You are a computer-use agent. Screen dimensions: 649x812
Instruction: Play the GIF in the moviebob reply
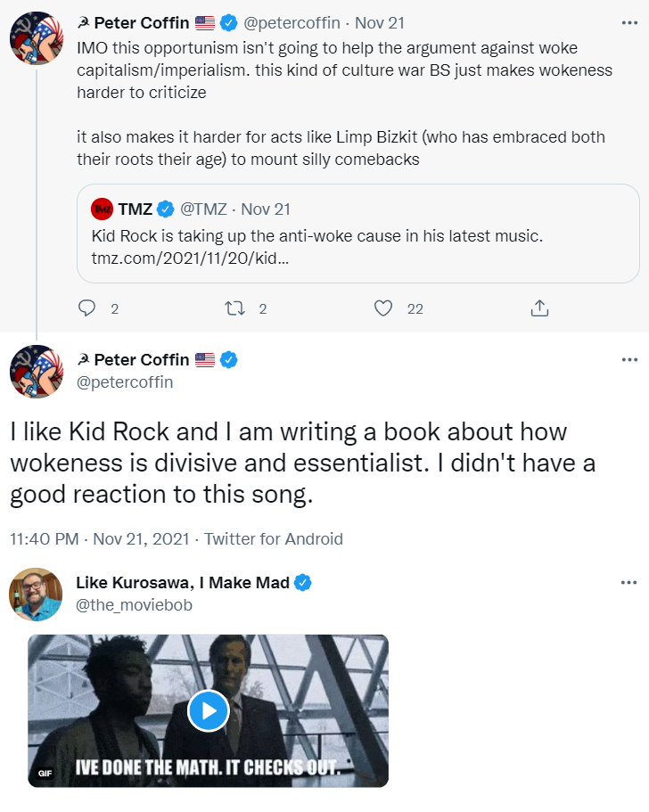click(x=209, y=710)
